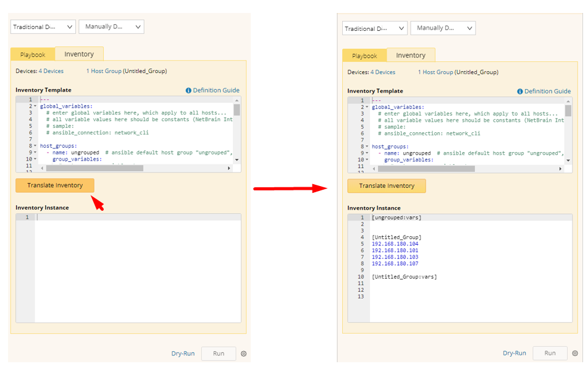
Task: Collapse host_groups fold at line 8, left template
Action: pyautogui.click(x=35, y=146)
